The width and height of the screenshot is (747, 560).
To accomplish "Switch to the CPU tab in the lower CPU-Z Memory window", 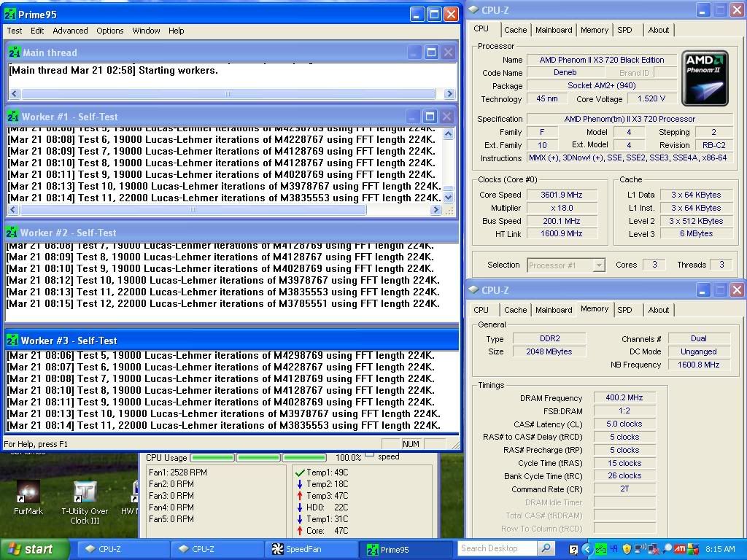I will pos(481,310).
